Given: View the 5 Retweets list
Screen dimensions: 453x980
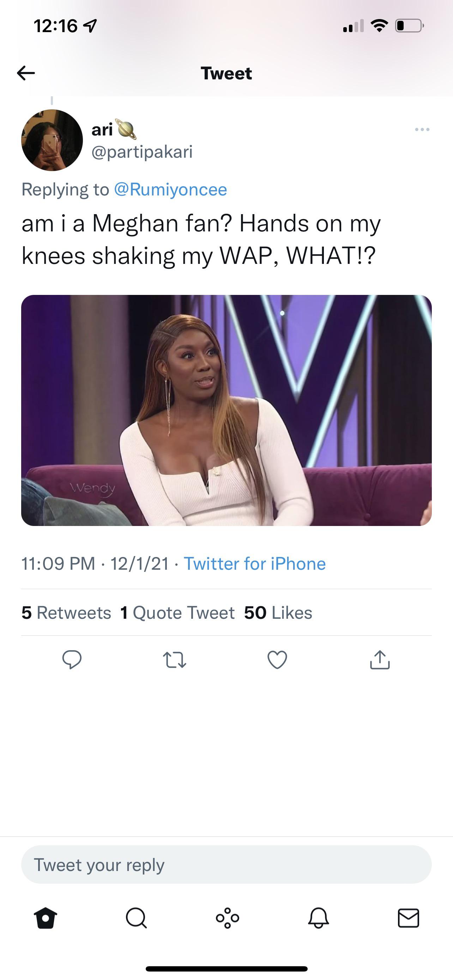Looking at the screenshot, I should click(x=66, y=612).
